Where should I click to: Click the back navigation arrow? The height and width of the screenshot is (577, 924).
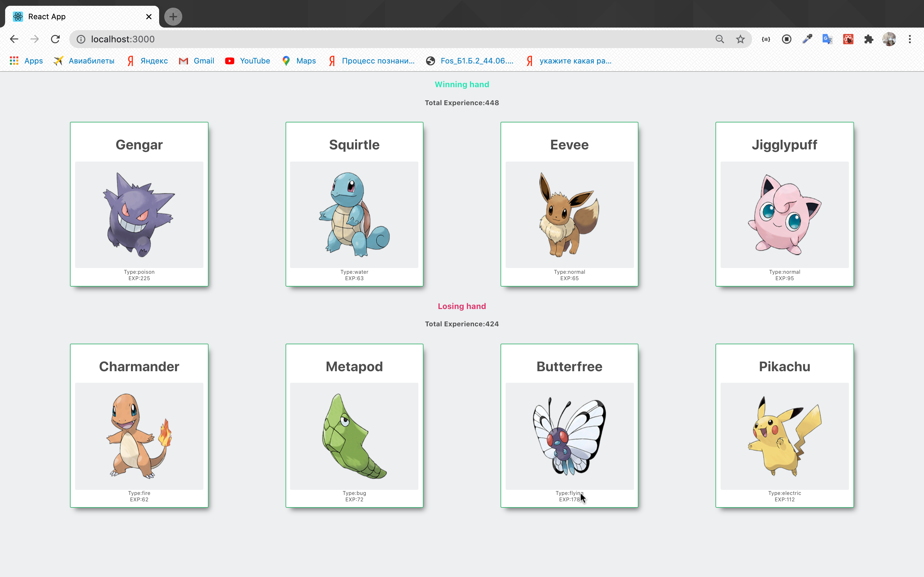point(14,39)
